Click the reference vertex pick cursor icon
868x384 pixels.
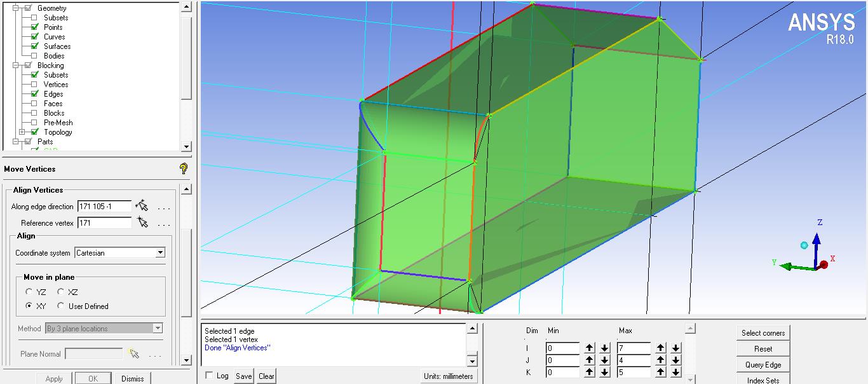pos(143,223)
